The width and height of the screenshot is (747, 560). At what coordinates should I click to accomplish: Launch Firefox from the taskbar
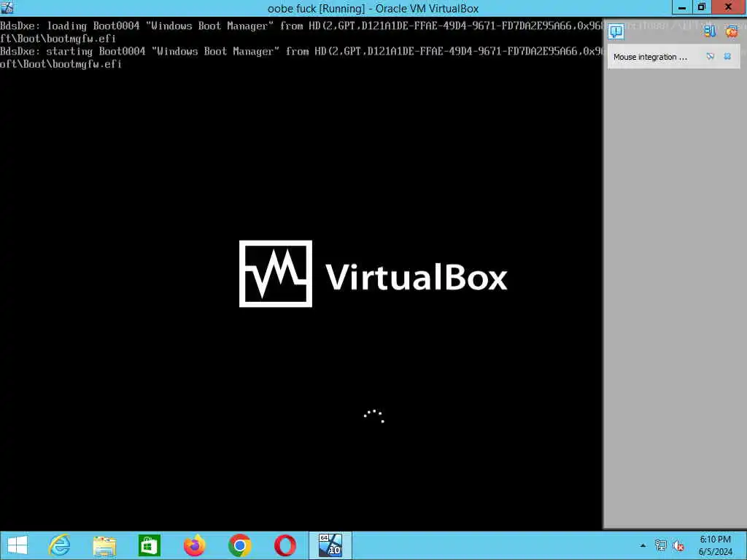[x=194, y=545]
